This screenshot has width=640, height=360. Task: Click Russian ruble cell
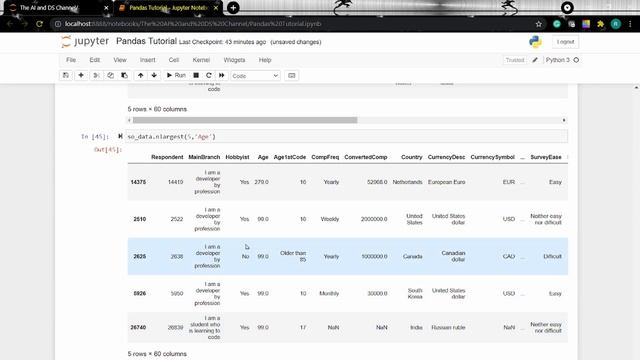448,327
